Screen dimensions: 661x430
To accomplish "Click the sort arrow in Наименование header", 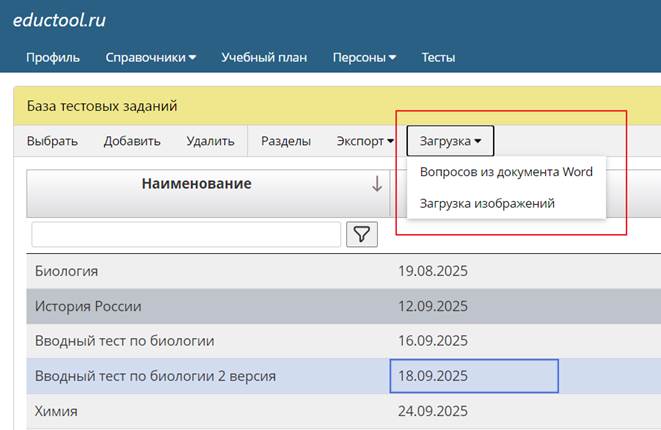I will pos(376,184).
